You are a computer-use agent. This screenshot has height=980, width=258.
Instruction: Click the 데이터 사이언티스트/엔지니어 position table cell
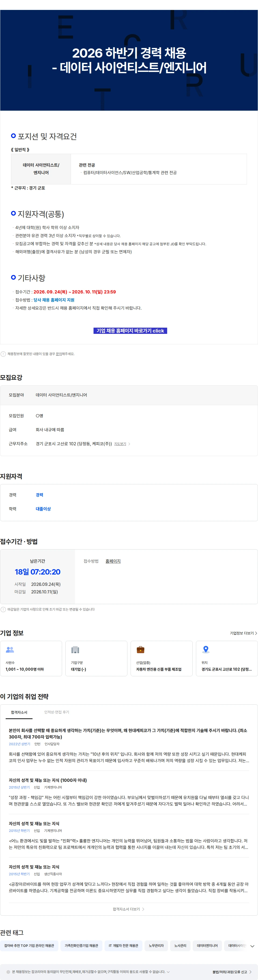tap(41, 169)
